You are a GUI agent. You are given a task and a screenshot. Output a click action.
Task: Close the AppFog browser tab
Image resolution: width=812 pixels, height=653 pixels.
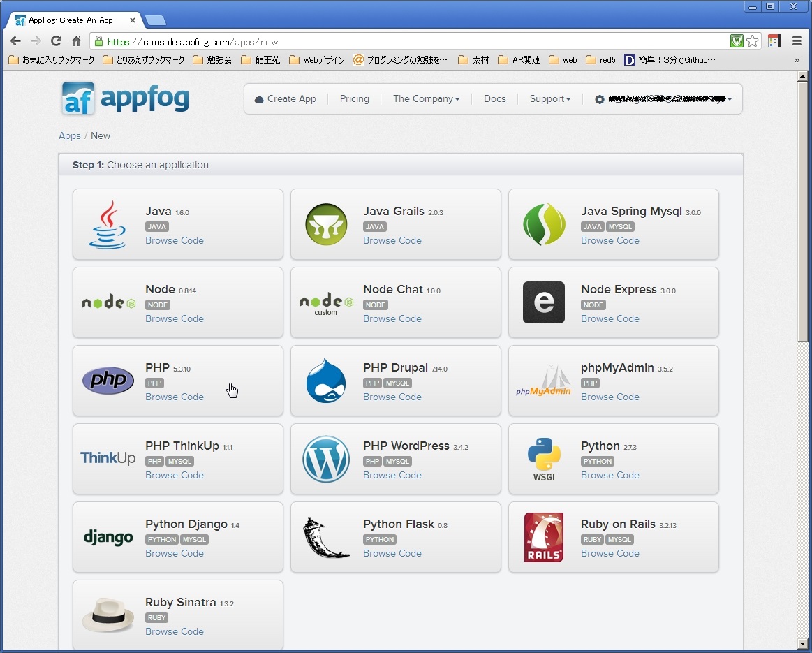coord(133,20)
